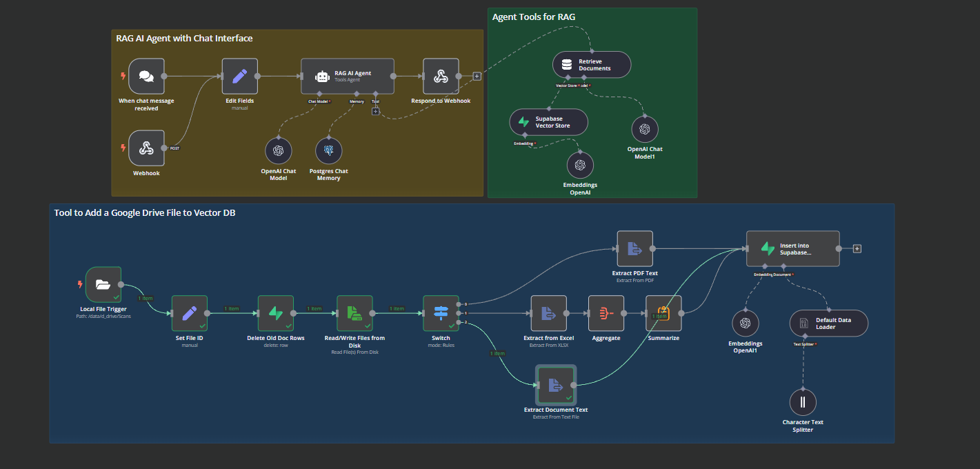Click the Local File Trigger folder node
Image resolution: width=980 pixels, height=469 pixels.
point(103,284)
